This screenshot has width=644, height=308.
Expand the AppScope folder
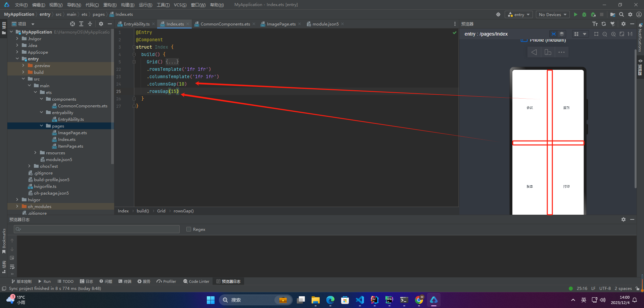17,52
